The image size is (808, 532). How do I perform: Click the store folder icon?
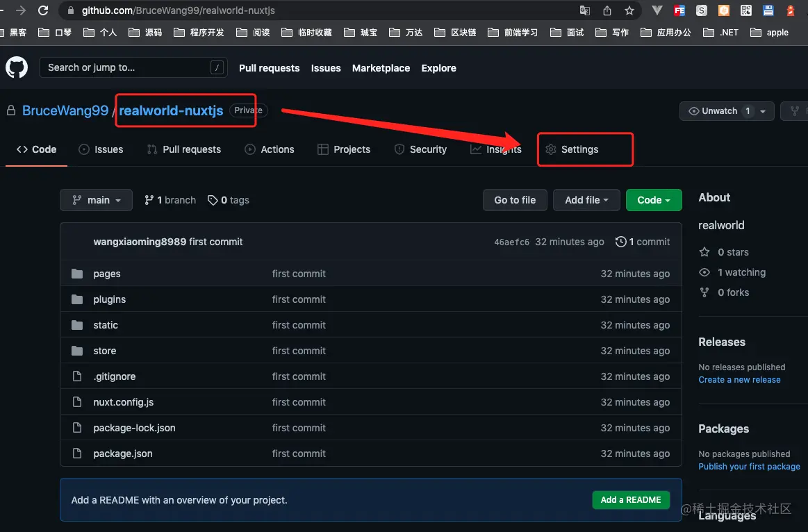point(77,351)
